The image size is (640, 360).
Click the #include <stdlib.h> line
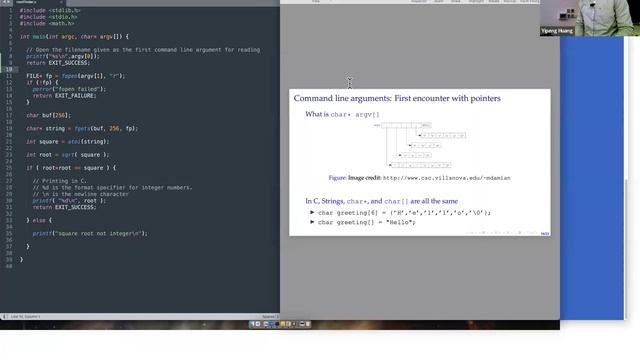[50, 11]
